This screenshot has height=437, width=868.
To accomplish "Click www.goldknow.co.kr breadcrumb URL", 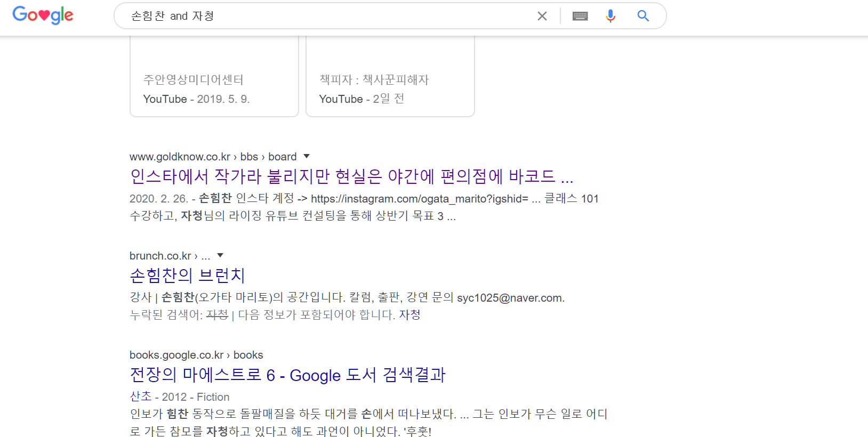I will [213, 157].
